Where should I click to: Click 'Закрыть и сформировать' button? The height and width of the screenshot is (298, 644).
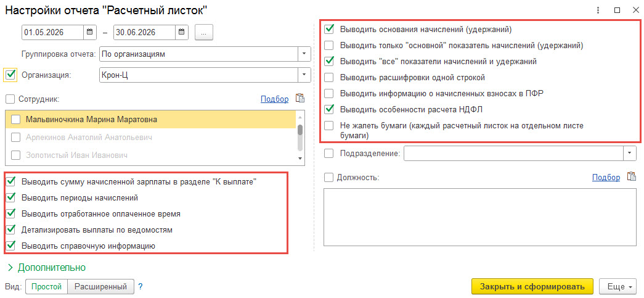click(532, 286)
